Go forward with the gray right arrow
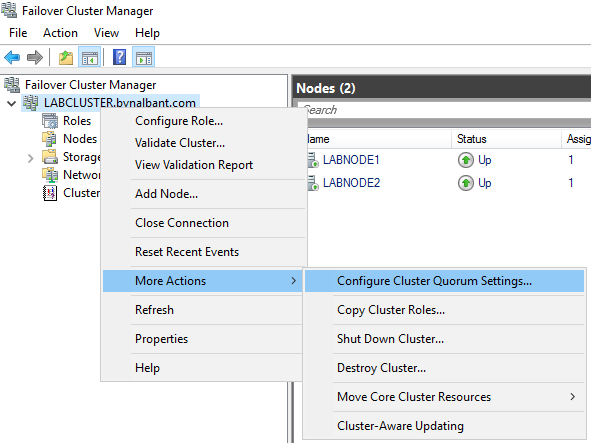 pos(35,58)
